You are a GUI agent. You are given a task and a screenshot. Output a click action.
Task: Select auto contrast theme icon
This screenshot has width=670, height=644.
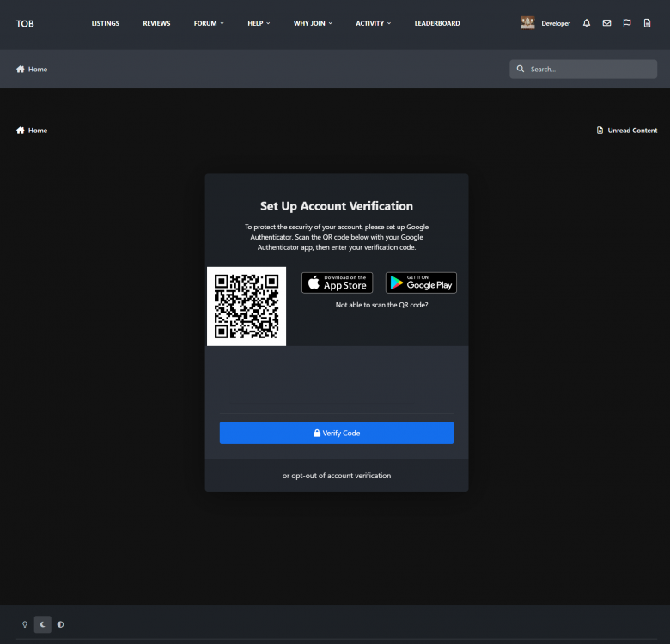click(x=60, y=624)
